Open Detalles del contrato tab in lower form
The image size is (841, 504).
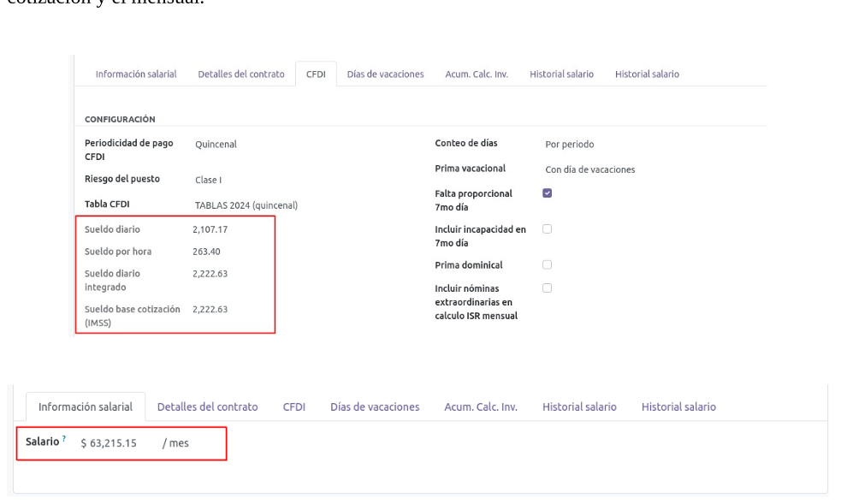[207, 406]
